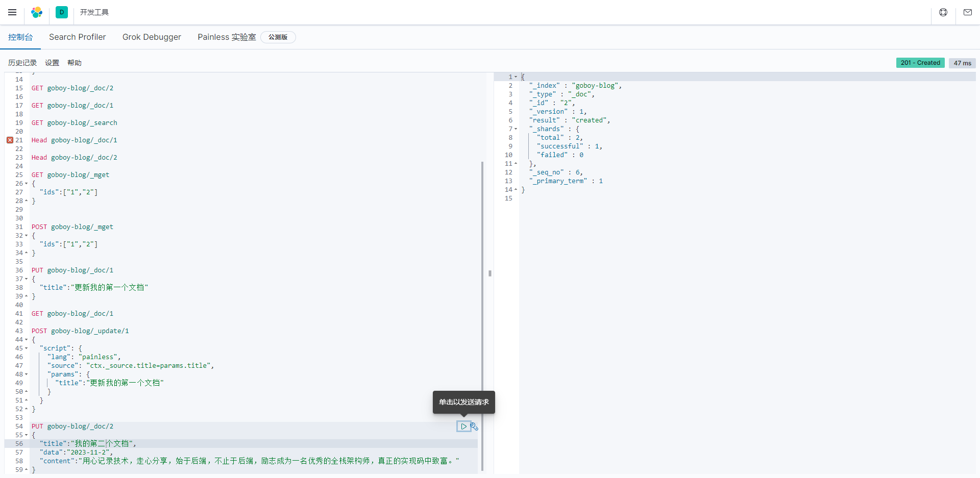The width and height of the screenshot is (980, 478).
Task: Collapse the fold arrow on editor line 44
Action: click(27, 340)
